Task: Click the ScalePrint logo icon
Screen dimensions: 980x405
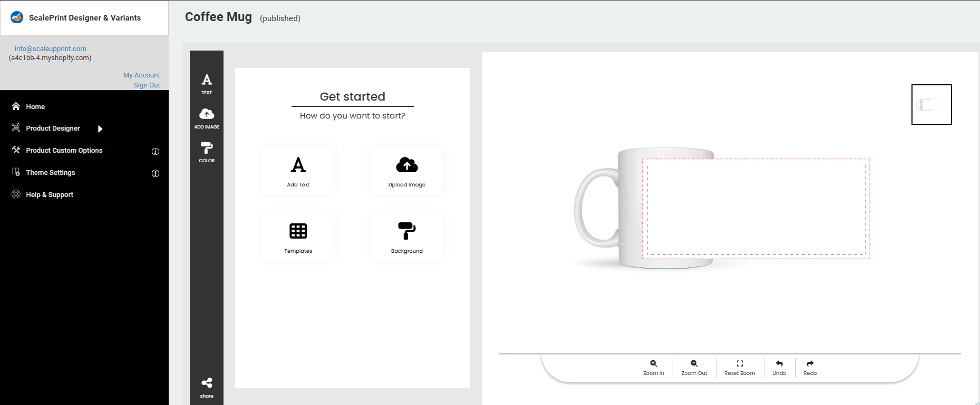Action: pos(17,17)
